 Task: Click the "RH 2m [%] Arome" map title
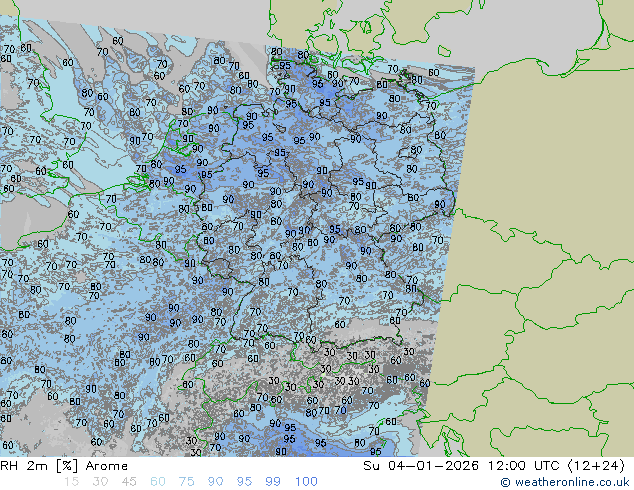point(64,466)
